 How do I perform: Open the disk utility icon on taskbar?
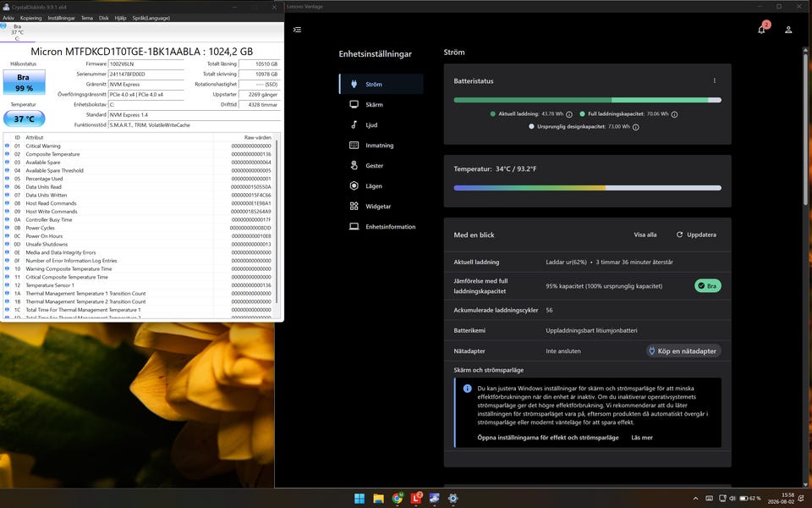pyautogui.click(x=435, y=498)
